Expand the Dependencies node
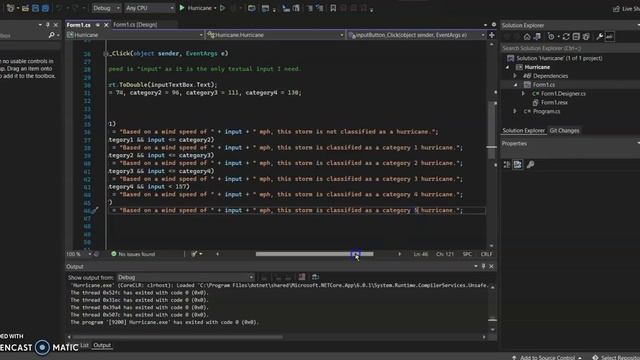The height and width of the screenshot is (360, 640). coord(515,76)
